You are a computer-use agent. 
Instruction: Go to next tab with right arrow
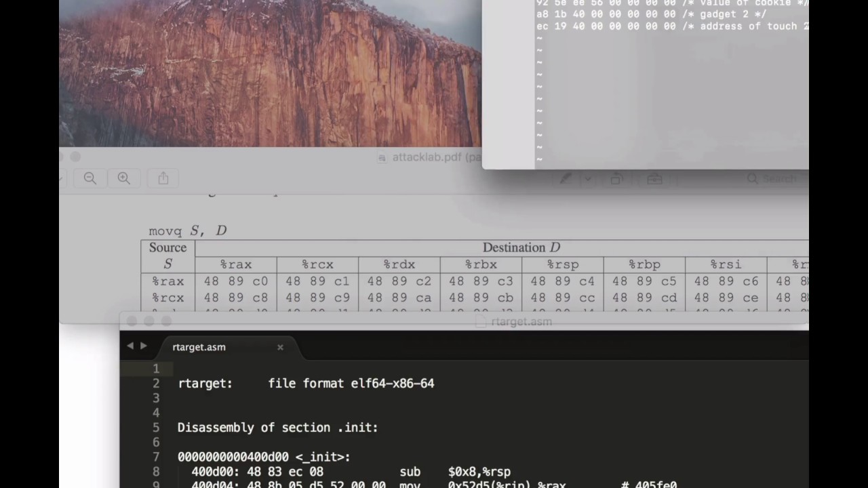(x=143, y=346)
